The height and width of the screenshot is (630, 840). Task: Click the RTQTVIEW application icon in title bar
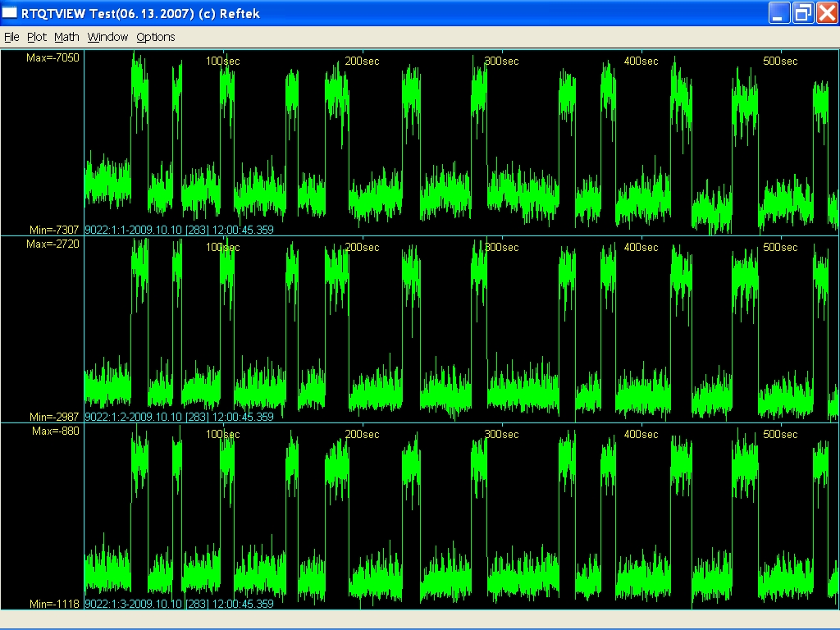(10, 13)
